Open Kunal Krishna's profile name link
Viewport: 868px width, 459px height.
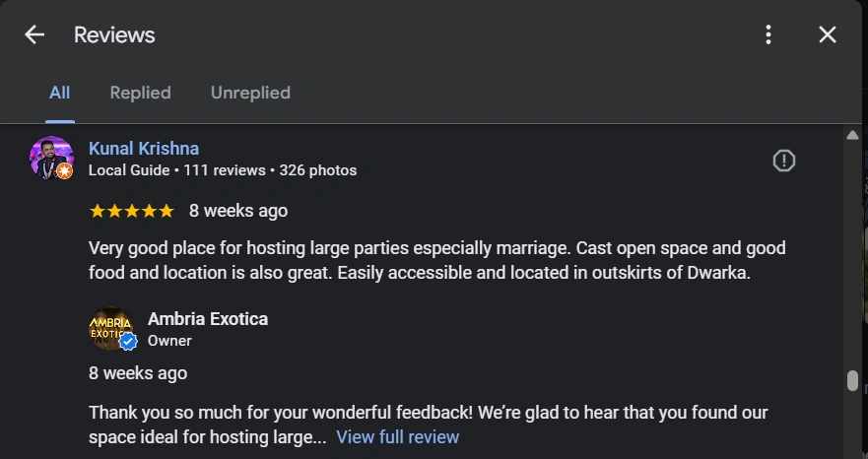click(x=144, y=149)
